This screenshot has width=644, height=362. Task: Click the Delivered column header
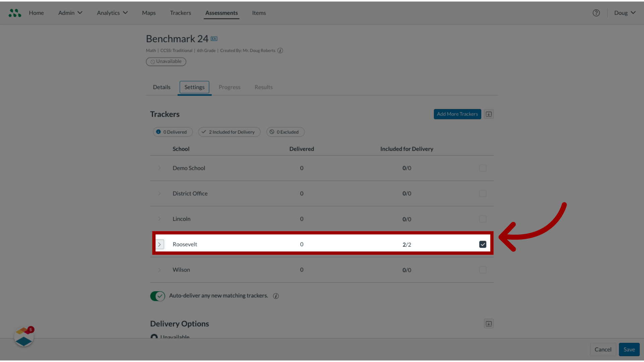point(302,149)
